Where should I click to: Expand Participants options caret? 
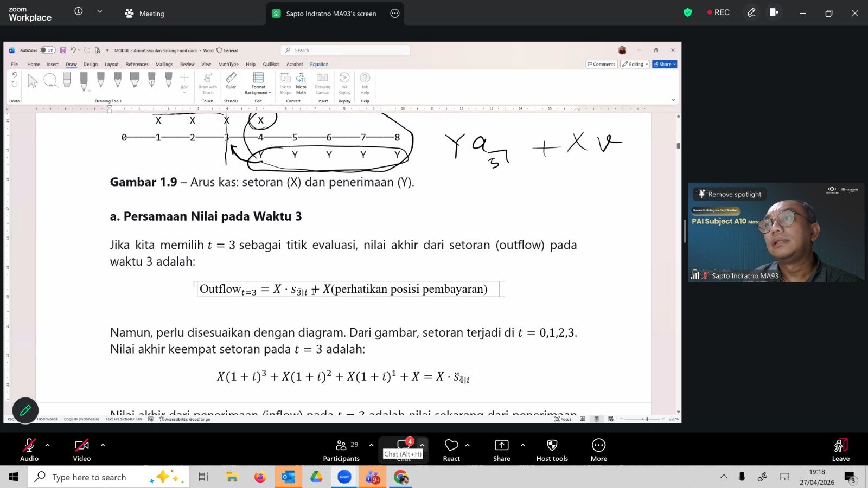371,445
